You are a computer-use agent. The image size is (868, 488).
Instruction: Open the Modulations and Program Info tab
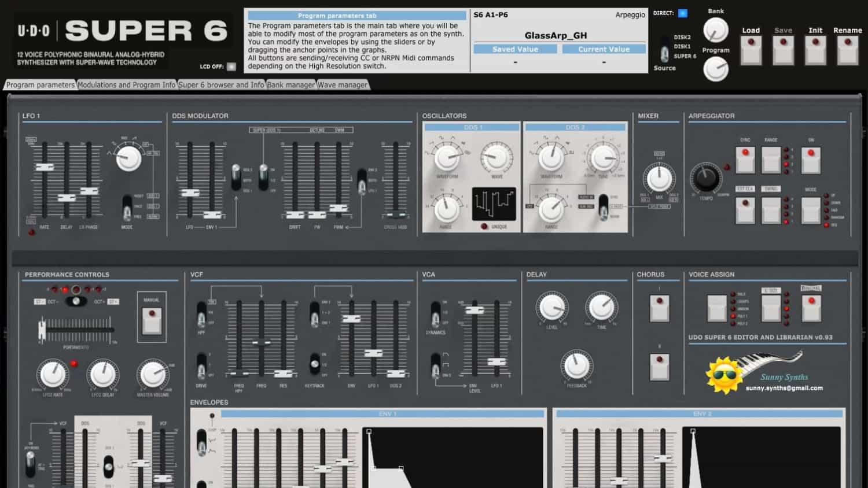(126, 85)
